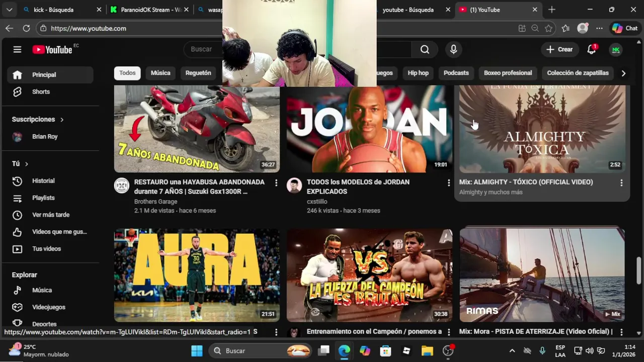Show hidden tray icons chevron

512,351
